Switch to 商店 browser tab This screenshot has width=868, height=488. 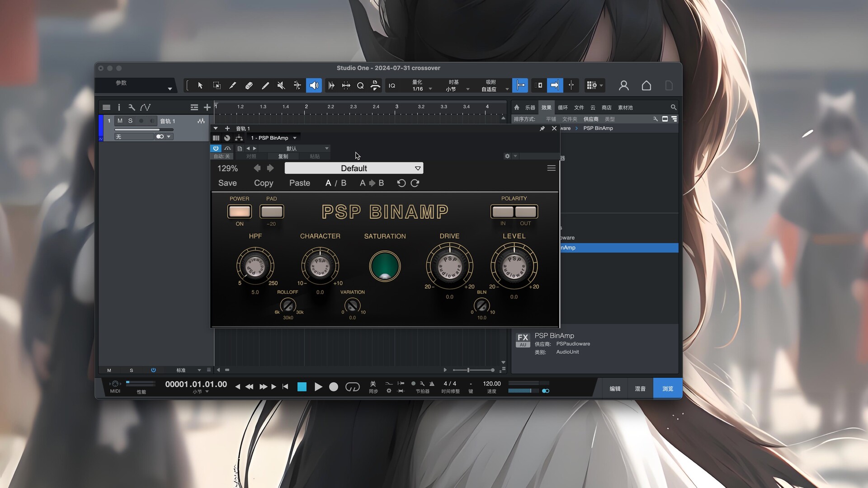606,108
